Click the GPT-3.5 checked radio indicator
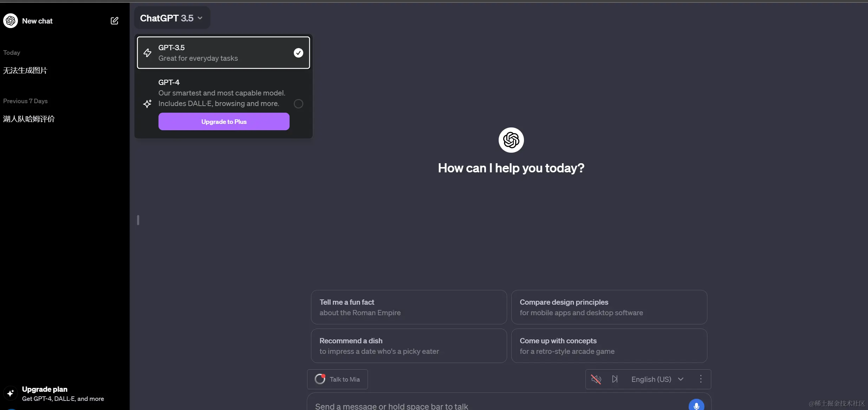The width and height of the screenshot is (868, 410). pyautogui.click(x=298, y=53)
